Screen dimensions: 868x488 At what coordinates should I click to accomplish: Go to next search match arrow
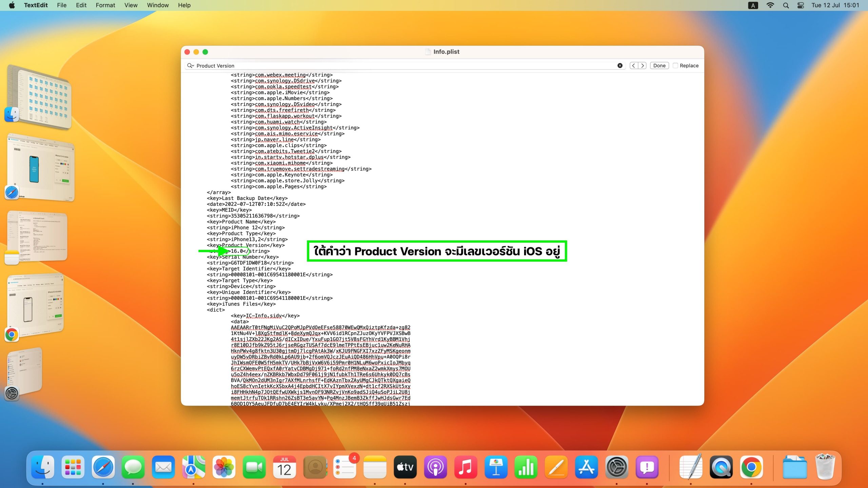point(642,66)
